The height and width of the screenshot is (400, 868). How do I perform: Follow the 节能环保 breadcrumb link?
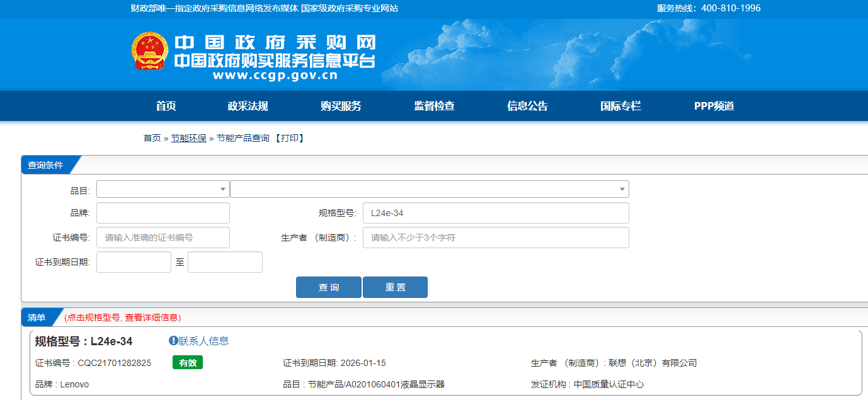[x=189, y=138]
